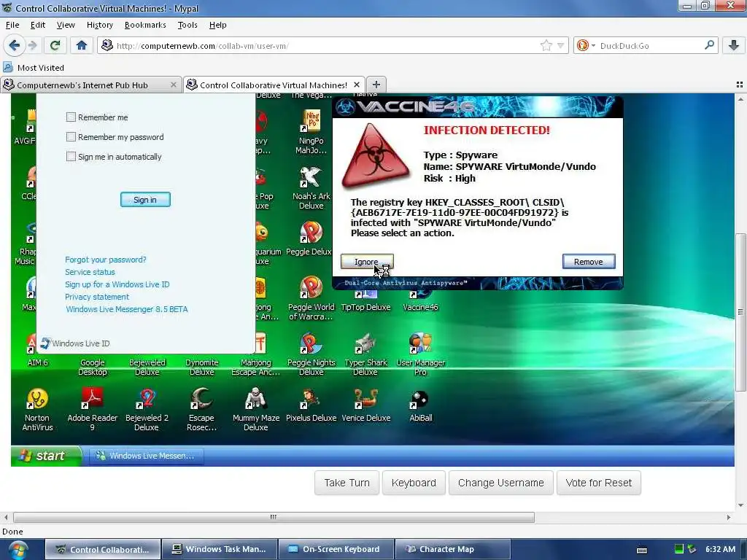The height and width of the screenshot is (560, 747).
Task: Switch to Computernewb's Internet Pub Hub tab
Action: [90, 85]
